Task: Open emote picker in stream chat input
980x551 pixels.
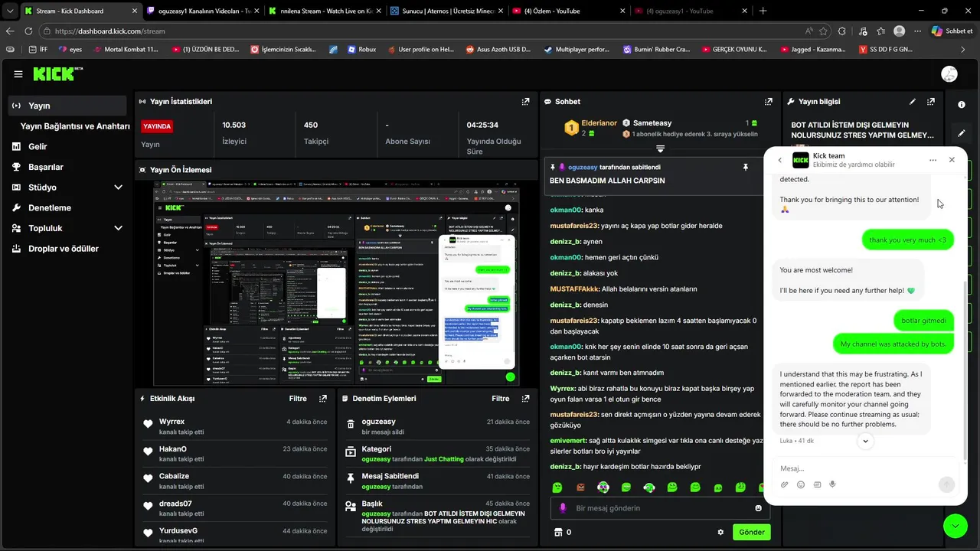Action: [759, 508]
